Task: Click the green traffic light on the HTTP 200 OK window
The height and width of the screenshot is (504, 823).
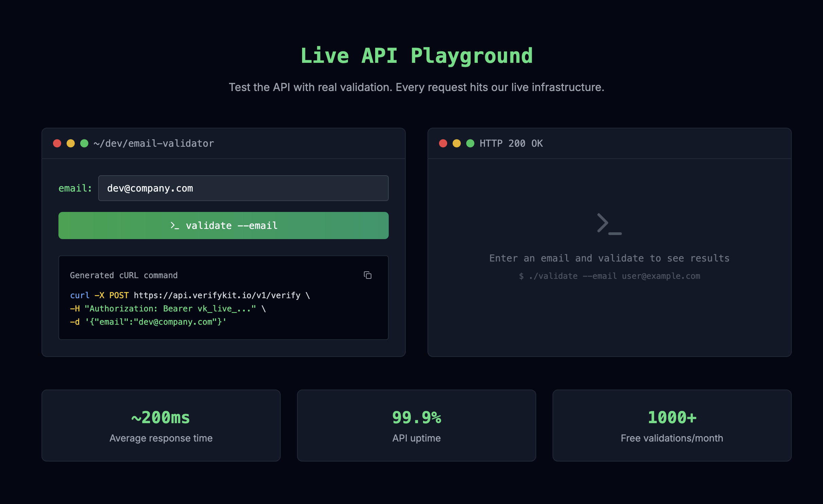Action: pyautogui.click(x=470, y=143)
